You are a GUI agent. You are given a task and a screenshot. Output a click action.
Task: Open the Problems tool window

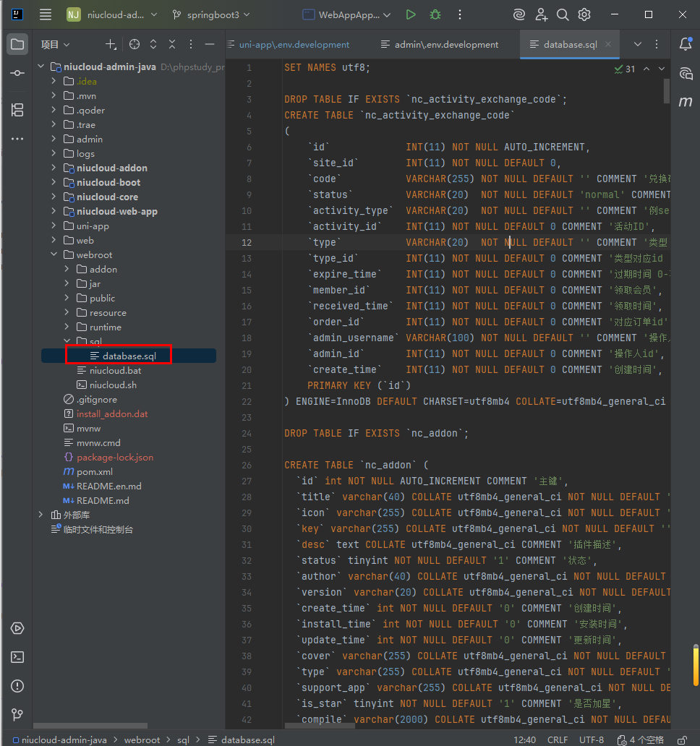(17, 686)
